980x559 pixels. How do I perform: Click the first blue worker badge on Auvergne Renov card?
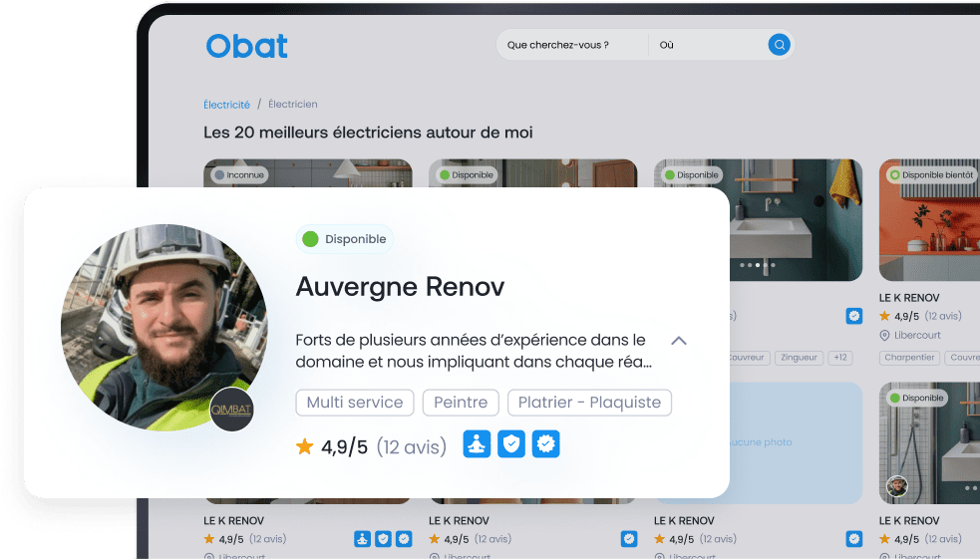pyautogui.click(x=477, y=444)
